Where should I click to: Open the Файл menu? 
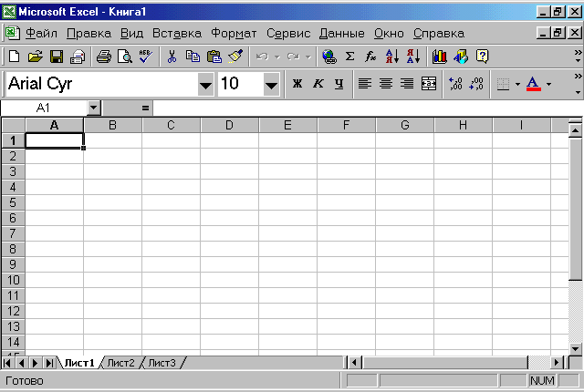click(41, 34)
